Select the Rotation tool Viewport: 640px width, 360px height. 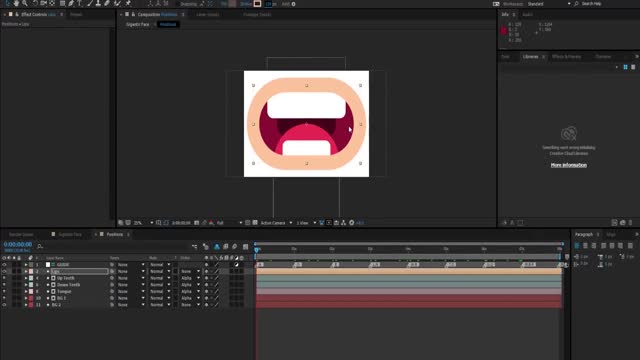click(35, 3)
